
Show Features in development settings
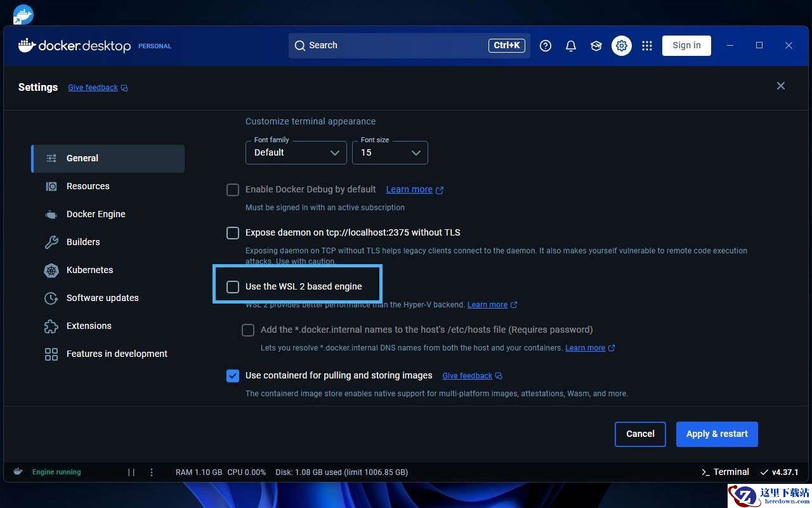tap(108, 354)
